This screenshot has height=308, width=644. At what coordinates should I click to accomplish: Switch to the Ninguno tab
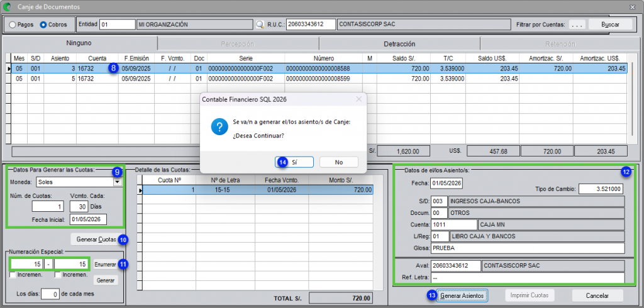tap(79, 43)
